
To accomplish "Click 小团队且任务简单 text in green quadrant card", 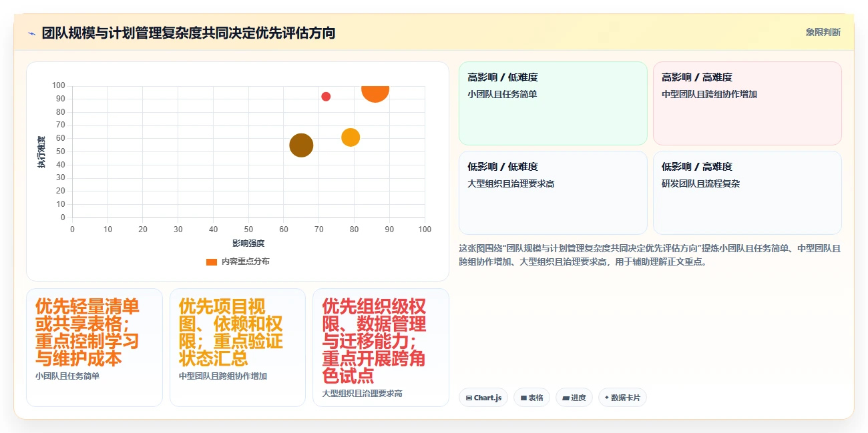I will (x=502, y=94).
